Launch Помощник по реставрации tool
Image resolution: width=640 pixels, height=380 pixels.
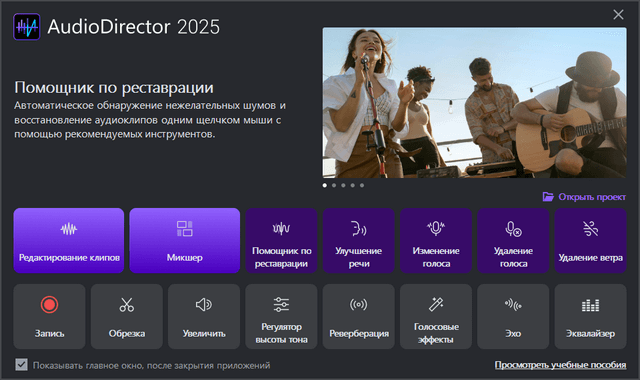coord(281,240)
